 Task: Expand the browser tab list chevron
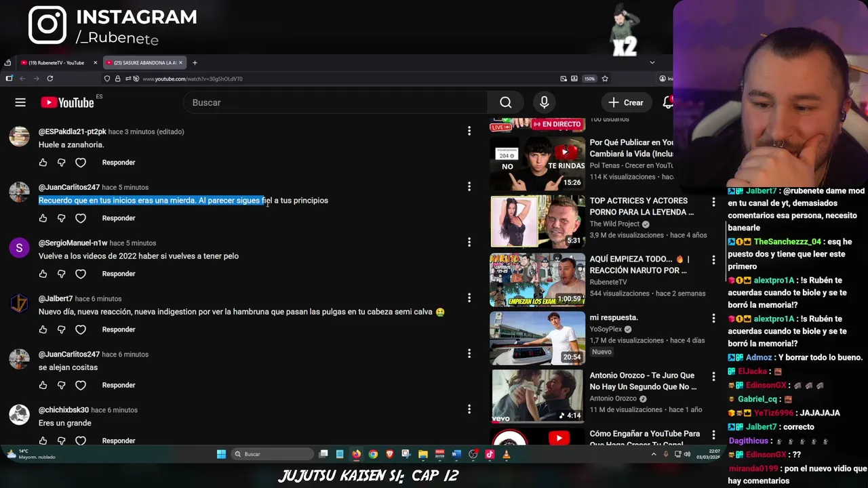[x=652, y=62]
